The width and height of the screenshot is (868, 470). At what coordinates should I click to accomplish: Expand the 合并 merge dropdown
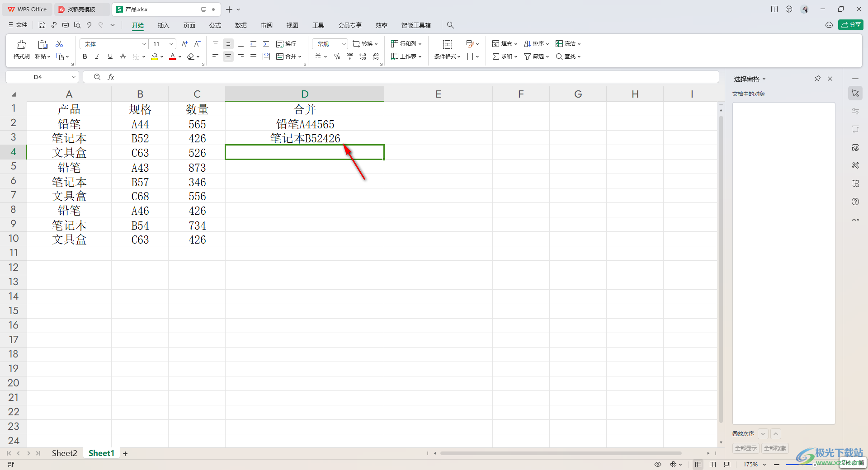point(300,57)
